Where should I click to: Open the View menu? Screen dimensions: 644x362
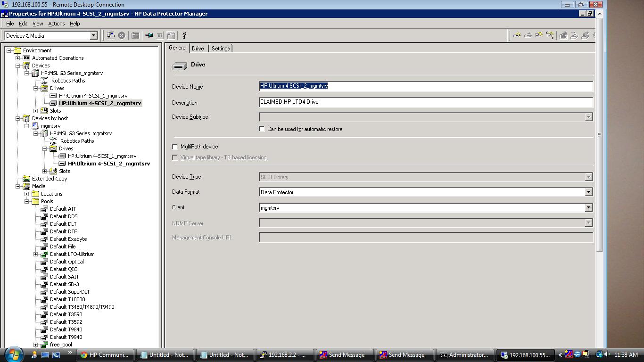point(38,24)
